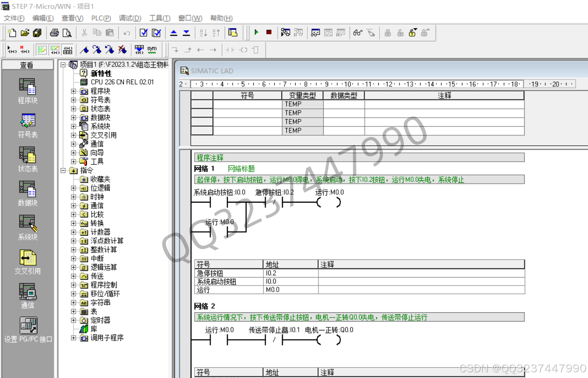The height and width of the screenshot is (378, 588).
Task: Delete network icon with red X
Action: coord(25,50)
